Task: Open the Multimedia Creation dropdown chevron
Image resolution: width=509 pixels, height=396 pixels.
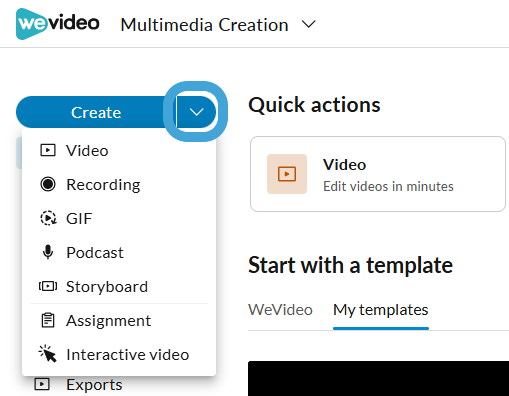Action: [x=308, y=24]
